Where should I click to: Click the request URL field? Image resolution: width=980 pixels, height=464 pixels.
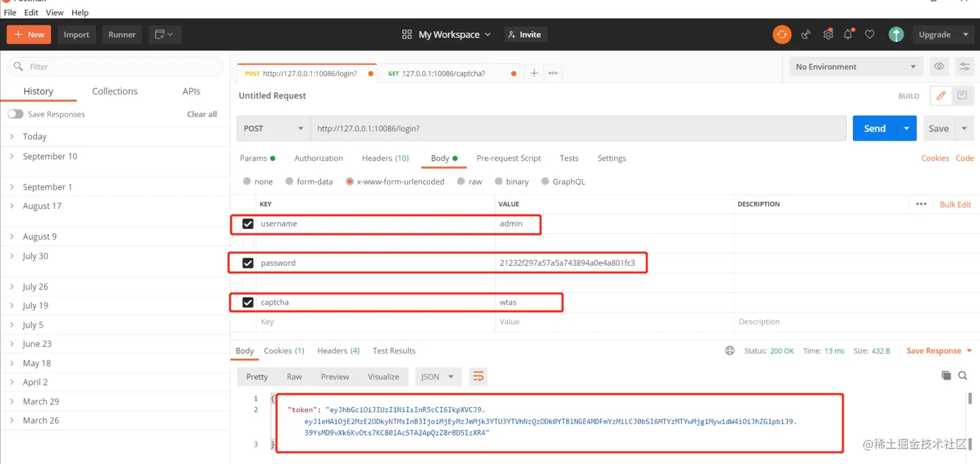pos(579,128)
